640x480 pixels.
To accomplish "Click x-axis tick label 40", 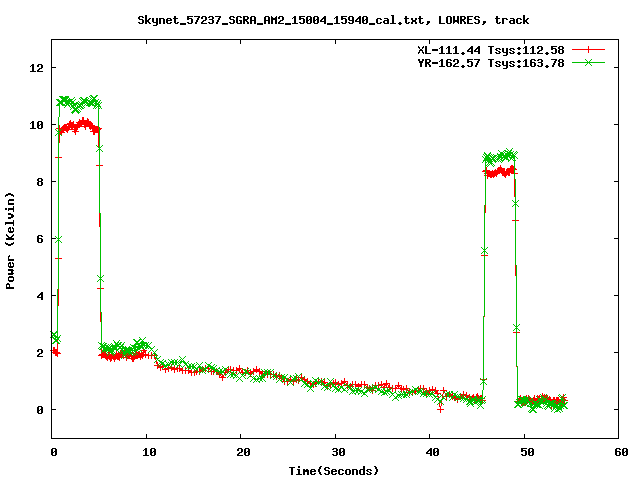I will (x=432, y=452).
